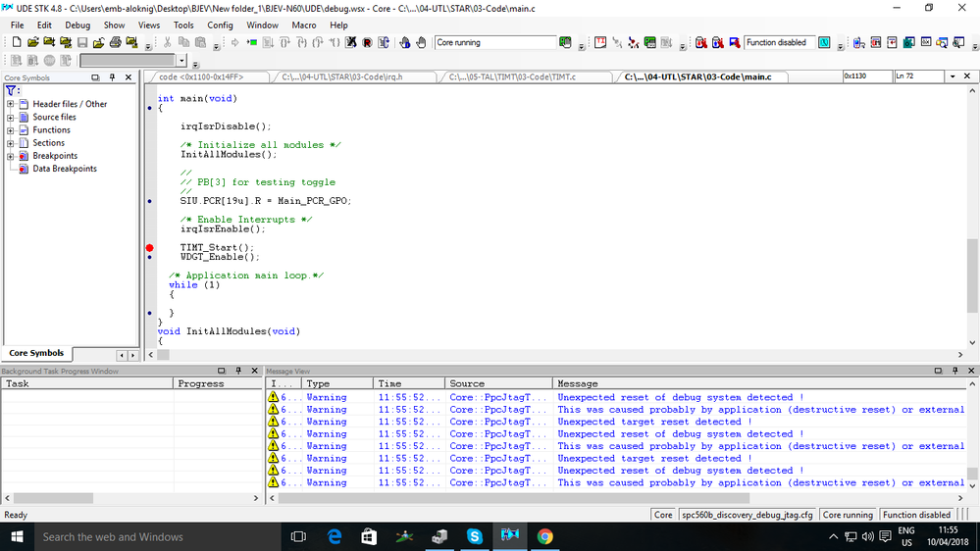980x551 pixels.
Task: Click the green icon beside Core running field
Action: click(x=566, y=42)
